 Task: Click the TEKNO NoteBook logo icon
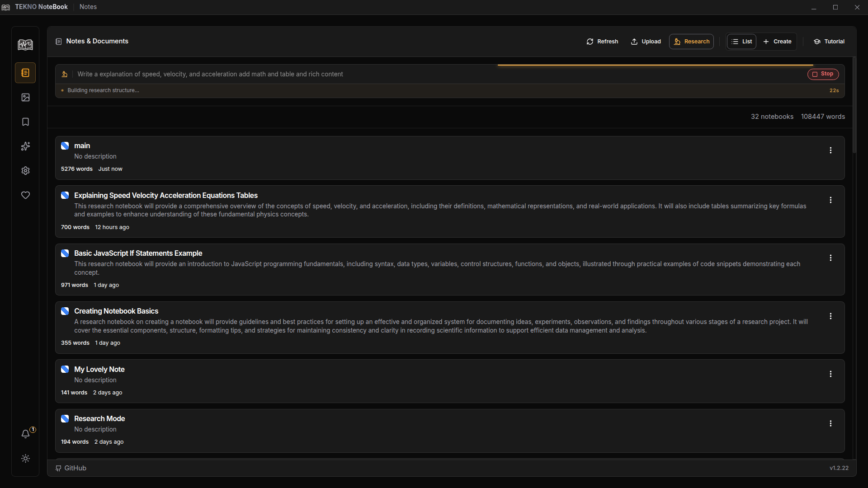pos(25,44)
